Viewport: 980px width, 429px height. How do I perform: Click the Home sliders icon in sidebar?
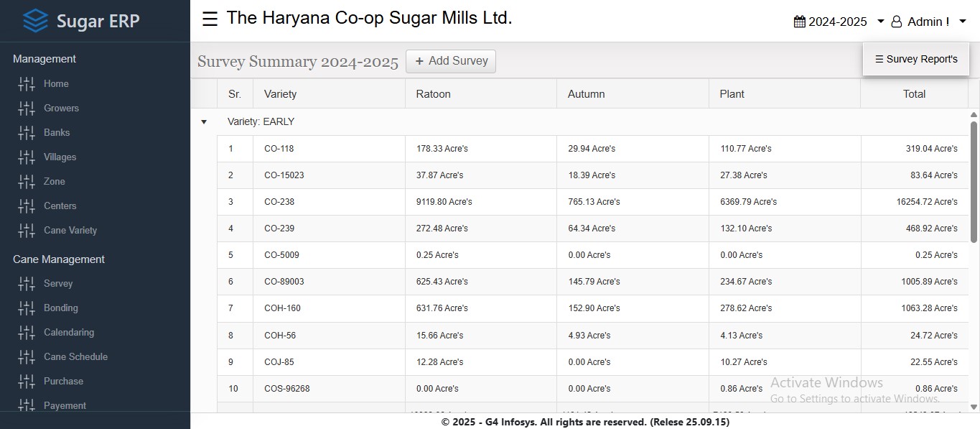pos(27,84)
